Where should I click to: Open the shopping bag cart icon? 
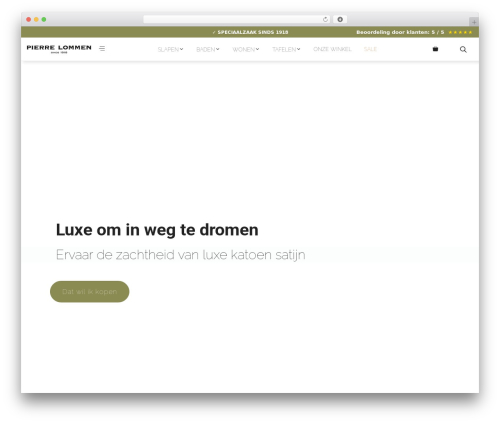[435, 49]
